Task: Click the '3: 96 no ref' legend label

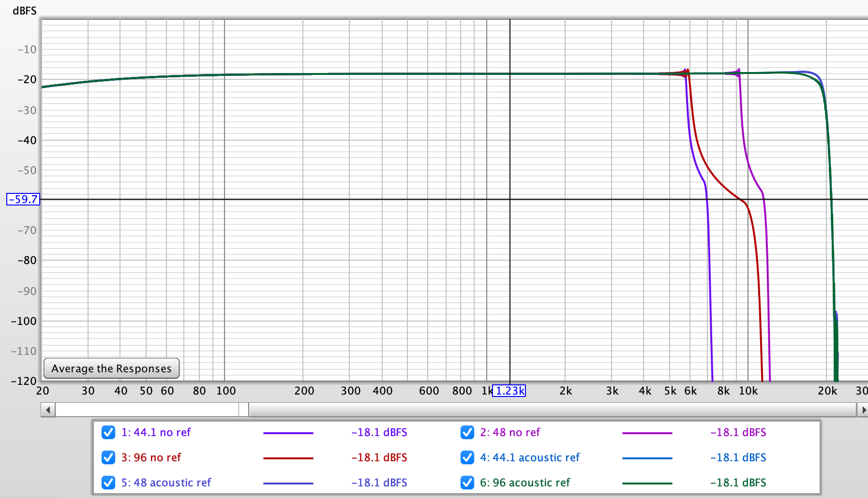Action: click(151, 457)
